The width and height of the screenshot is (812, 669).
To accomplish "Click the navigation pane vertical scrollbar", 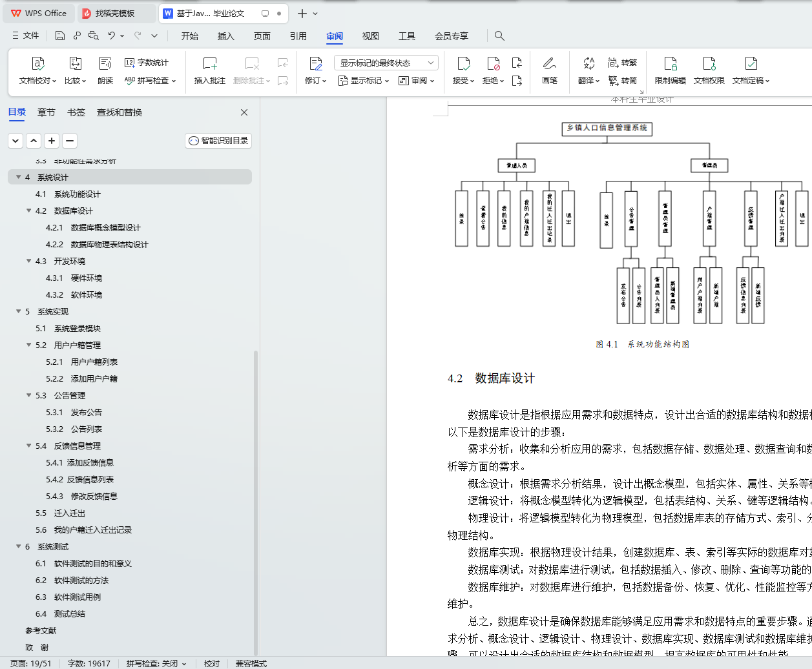I will 256,504.
